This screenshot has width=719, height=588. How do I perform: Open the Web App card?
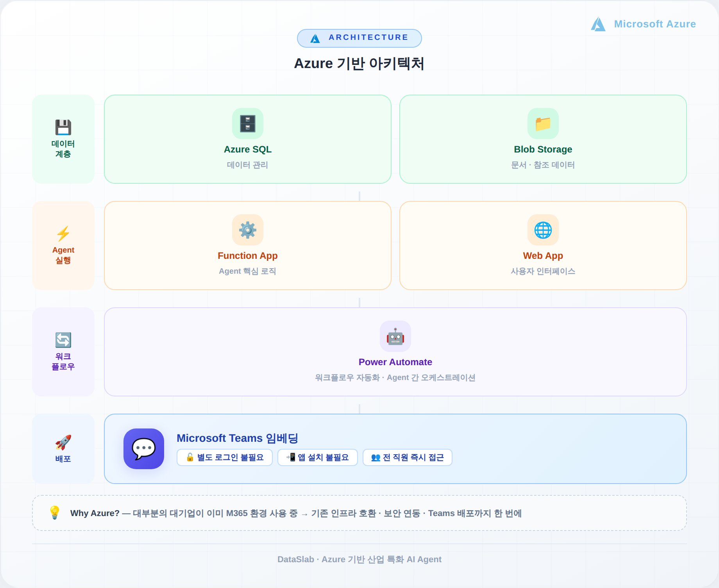tap(543, 246)
